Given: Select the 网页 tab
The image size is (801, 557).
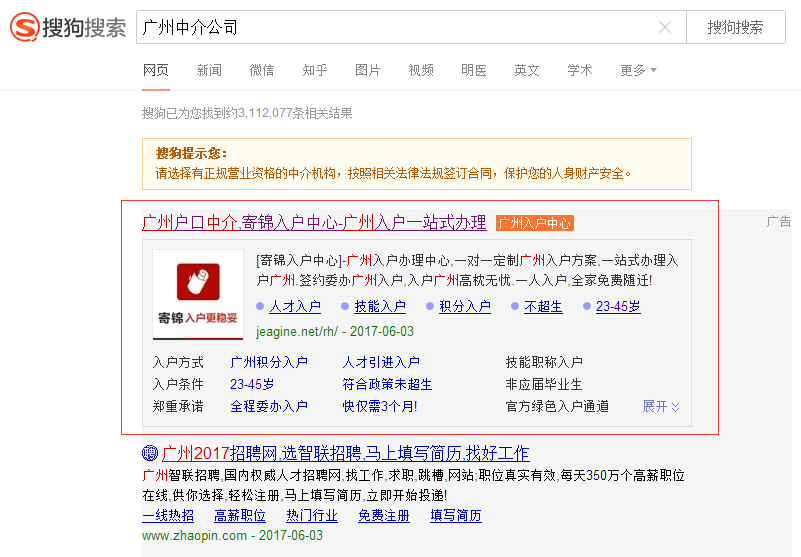Looking at the screenshot, I should point(156,70).
